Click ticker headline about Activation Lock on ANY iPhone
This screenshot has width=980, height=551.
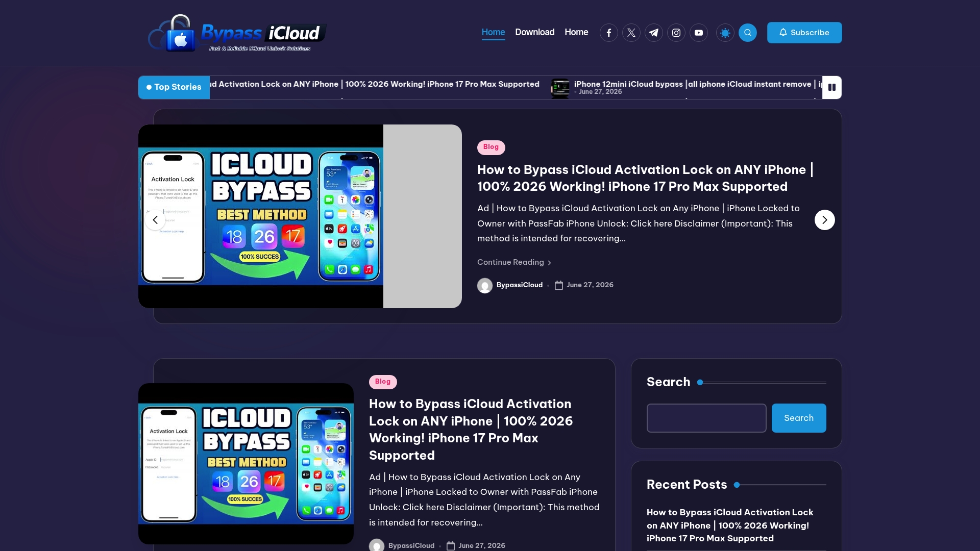point(375,84)
